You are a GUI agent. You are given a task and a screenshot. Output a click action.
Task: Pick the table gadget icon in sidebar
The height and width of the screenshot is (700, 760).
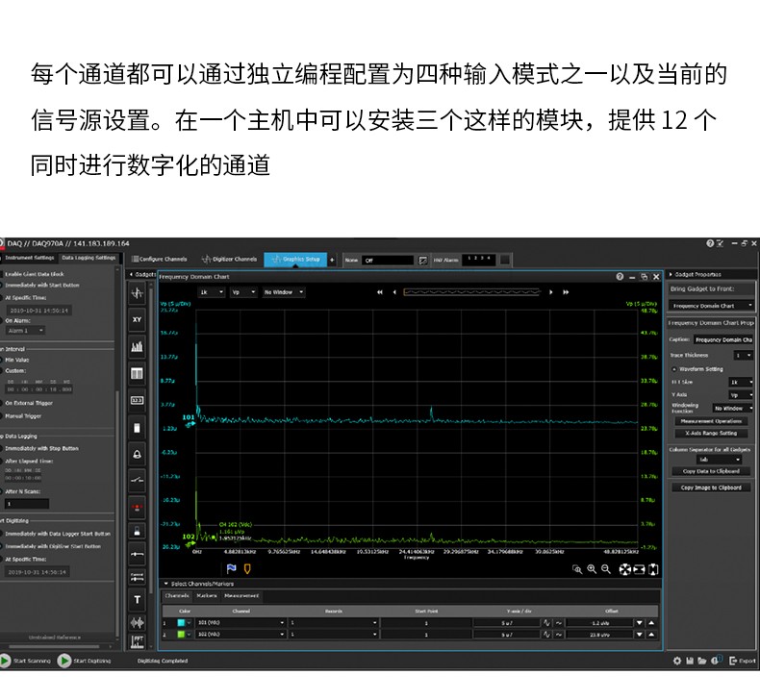click(x=137, y=373)
